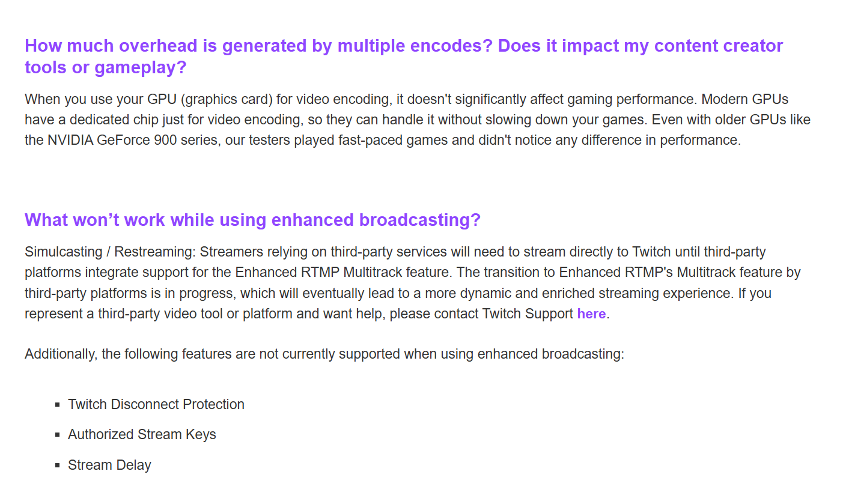This screenshot has width=843, height=504.
Task: Click the square bullet beside Twitch Disconnect Protection
Action: [x=58, y=405]
